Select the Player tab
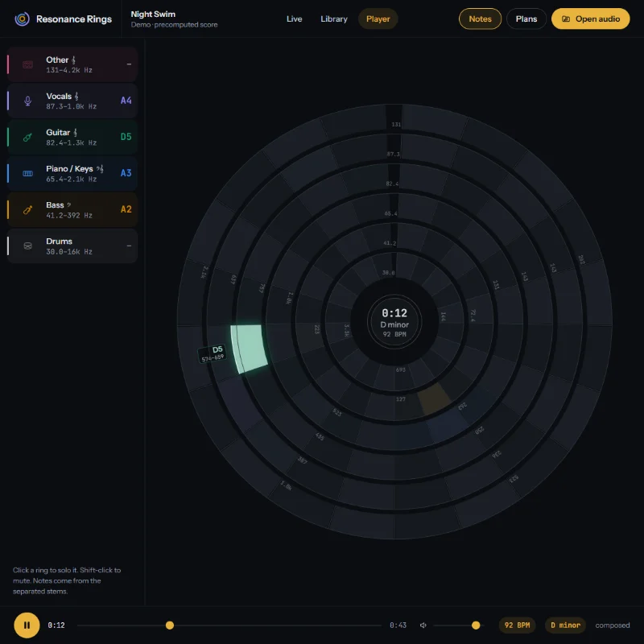644x644 pixels. (x=378, y=19)
